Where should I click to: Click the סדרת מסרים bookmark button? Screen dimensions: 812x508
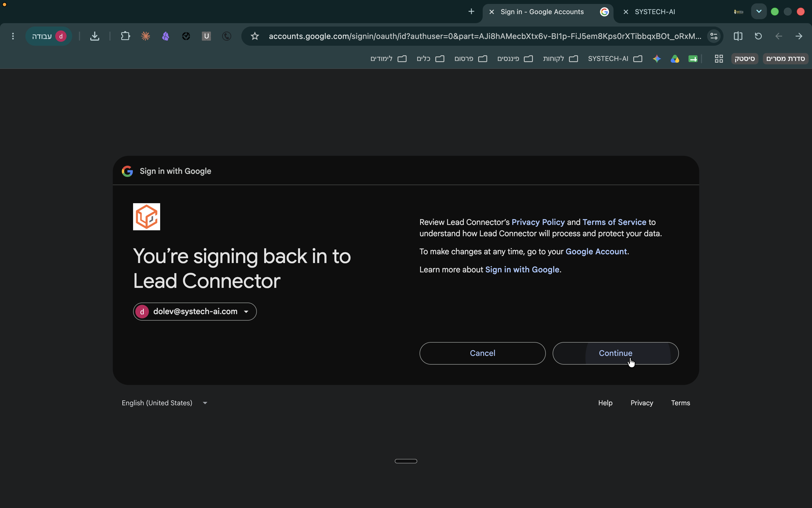pyautogui.click(x=785, y=59)
